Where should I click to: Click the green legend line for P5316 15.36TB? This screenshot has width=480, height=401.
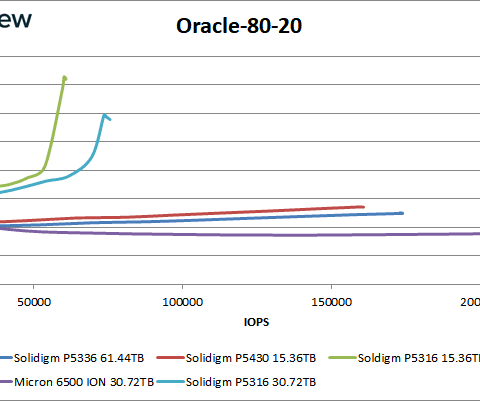point(342,358)
